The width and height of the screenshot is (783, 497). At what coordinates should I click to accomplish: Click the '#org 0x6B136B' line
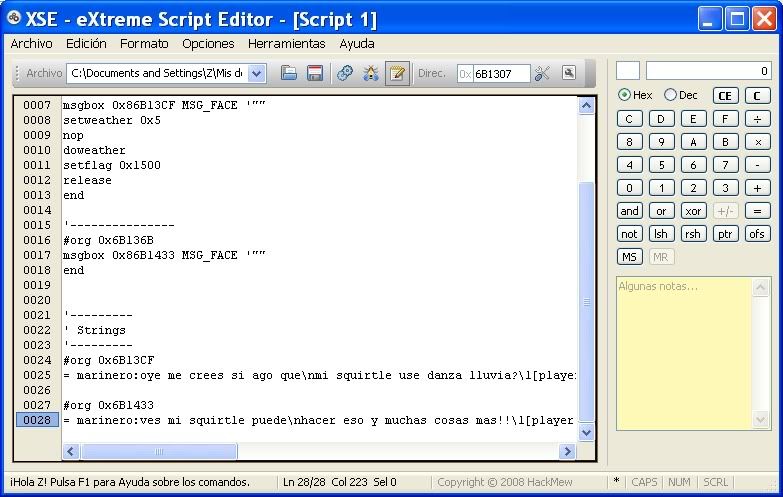point(108,240)
